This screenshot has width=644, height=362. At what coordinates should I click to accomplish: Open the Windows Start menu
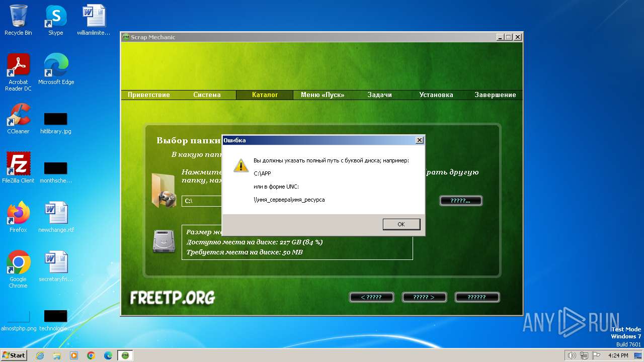click(x=14, y=355)
